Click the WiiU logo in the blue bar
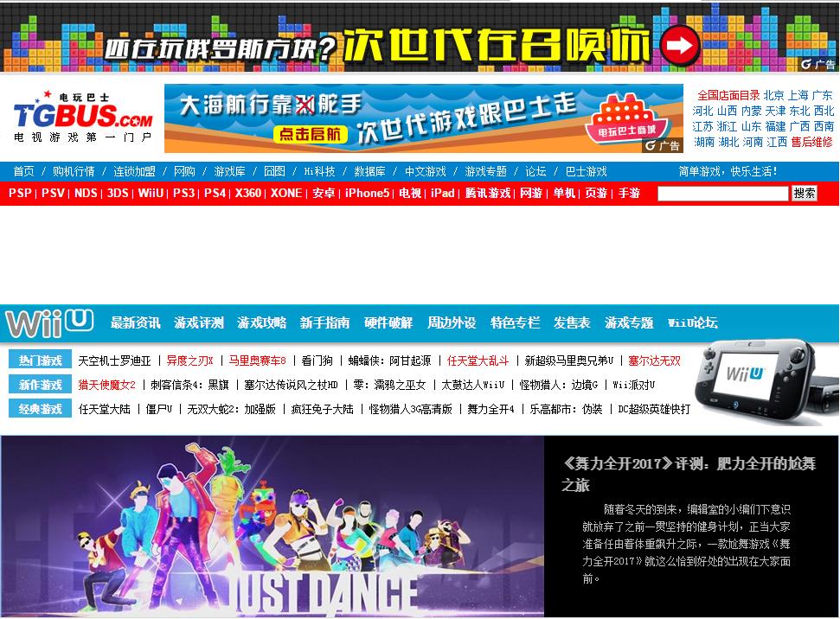Viewport: 840px width, 619px height. tap(50, 322)
